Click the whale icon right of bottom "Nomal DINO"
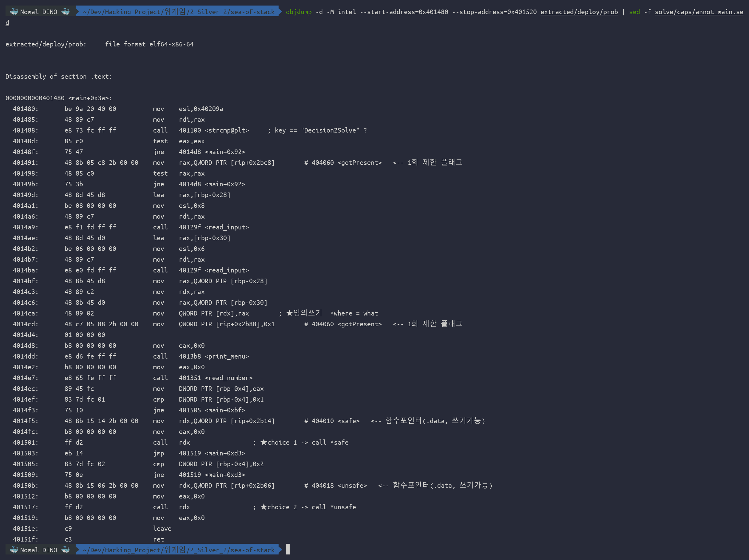 tap(66, 550)
